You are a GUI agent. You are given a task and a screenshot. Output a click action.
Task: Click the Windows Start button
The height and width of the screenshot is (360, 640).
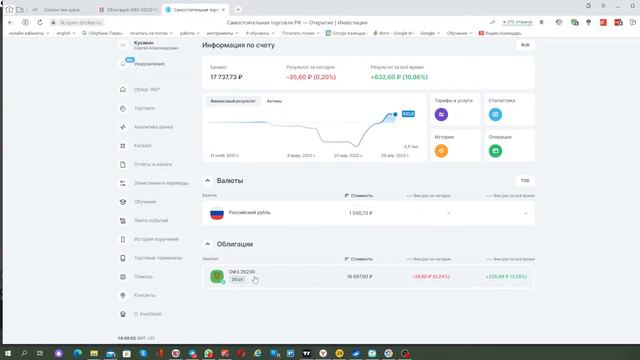coord(8,353)
